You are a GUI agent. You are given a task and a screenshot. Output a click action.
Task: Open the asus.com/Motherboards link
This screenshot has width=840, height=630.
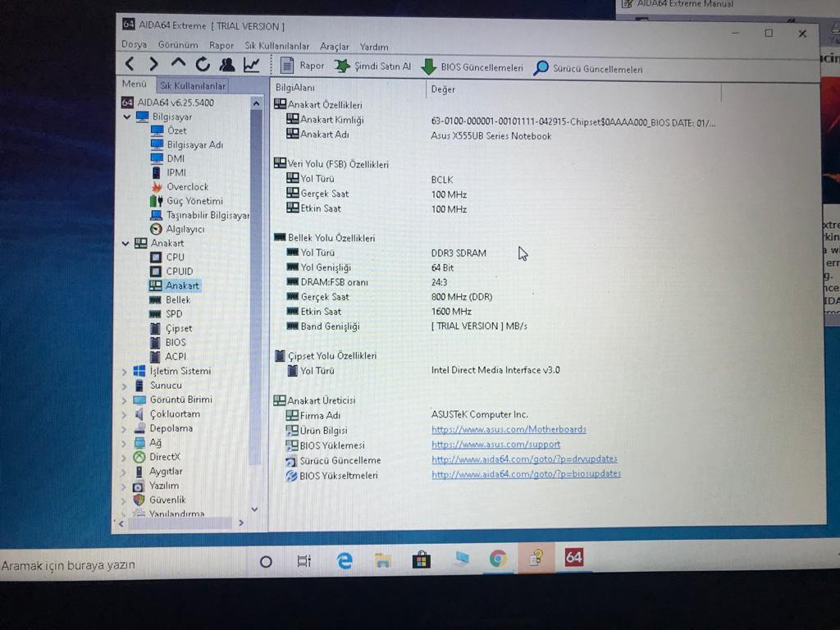click(509, 430)
